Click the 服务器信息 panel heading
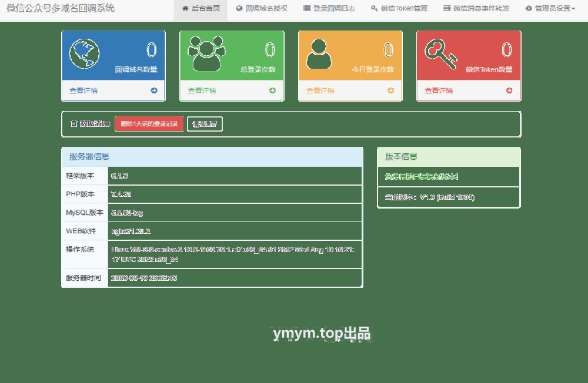This screenshot has height=383, width=588. pos(89,157)
